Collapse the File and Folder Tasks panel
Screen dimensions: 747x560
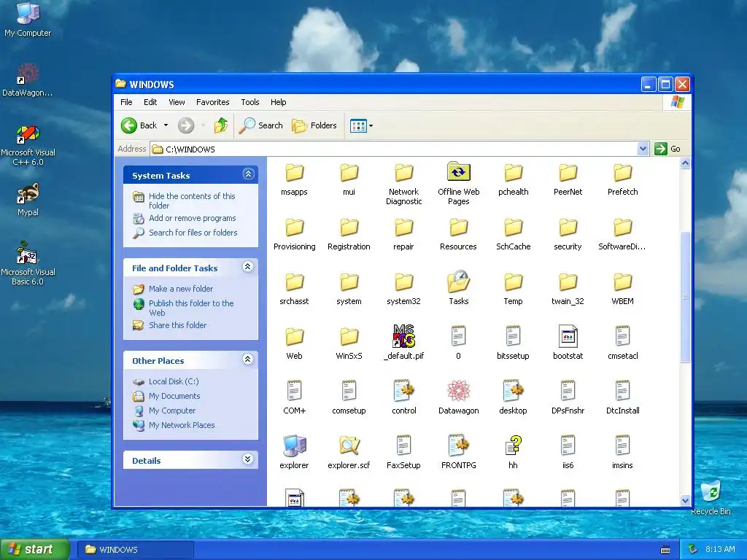(248, 267)
